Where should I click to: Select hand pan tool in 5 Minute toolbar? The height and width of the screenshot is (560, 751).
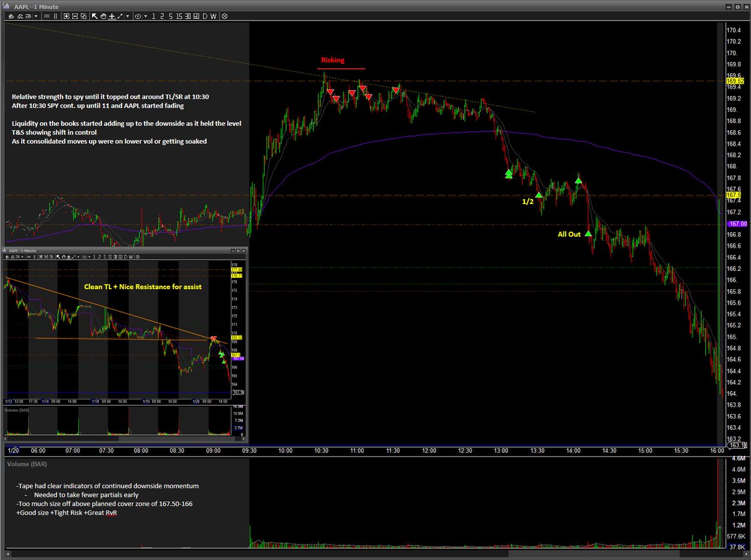64,257
